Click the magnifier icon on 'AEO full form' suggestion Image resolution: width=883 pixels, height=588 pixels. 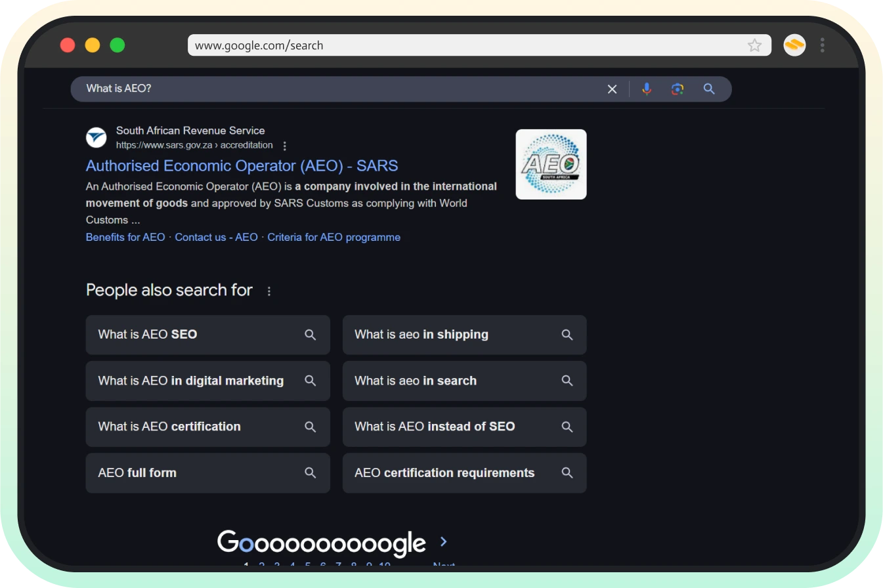[x=310, y=472]
